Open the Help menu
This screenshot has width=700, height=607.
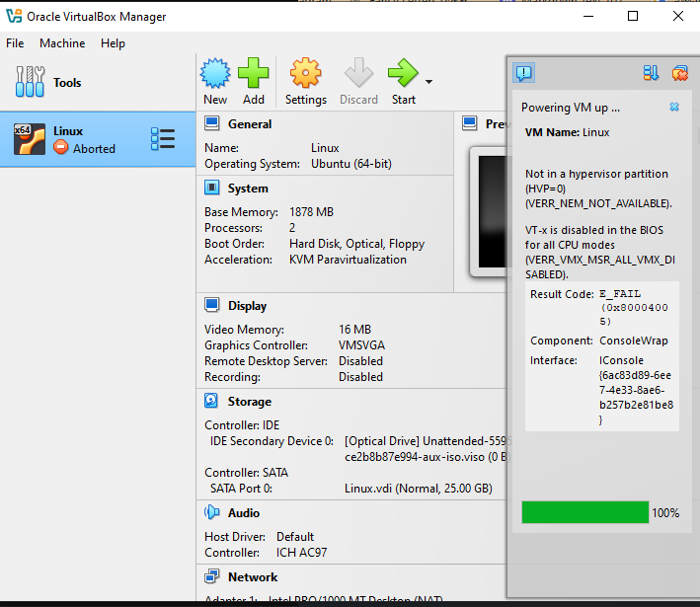[x=114, y=43]
